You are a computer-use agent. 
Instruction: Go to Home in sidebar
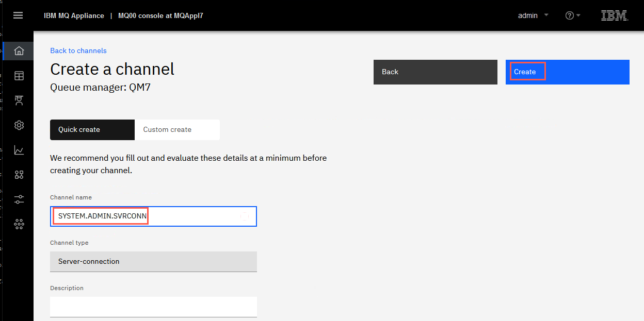coord(19,51)
